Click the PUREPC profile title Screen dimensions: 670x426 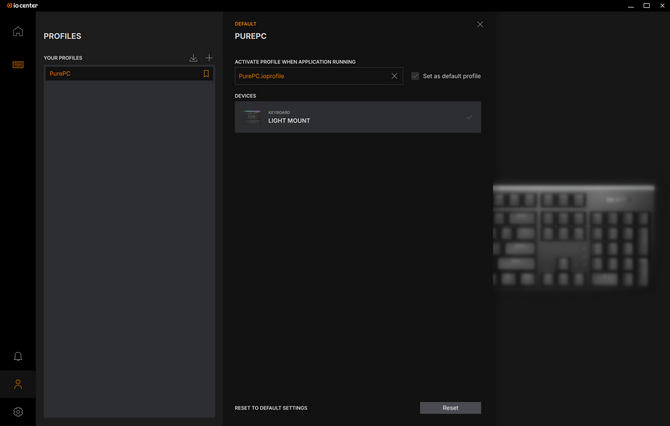(x=250, y=36)
